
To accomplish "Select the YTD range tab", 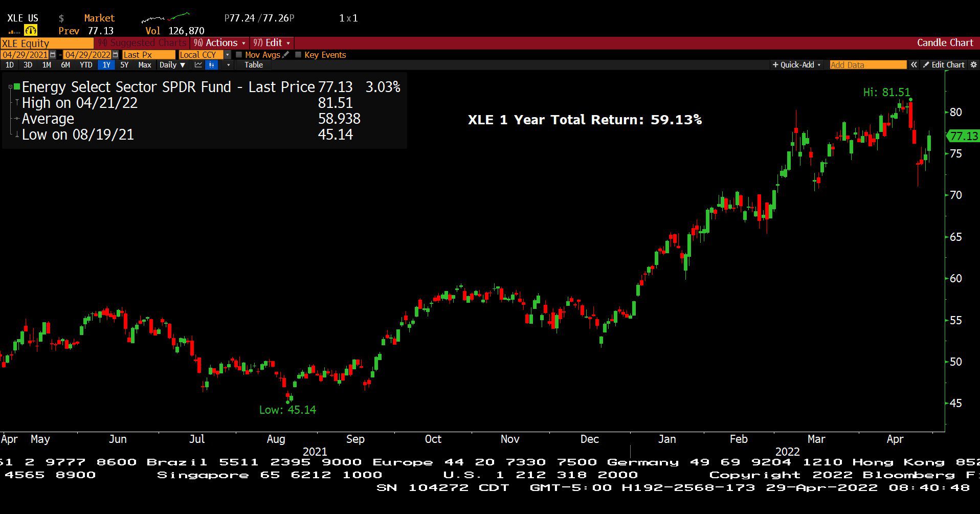I will [86, 65].
